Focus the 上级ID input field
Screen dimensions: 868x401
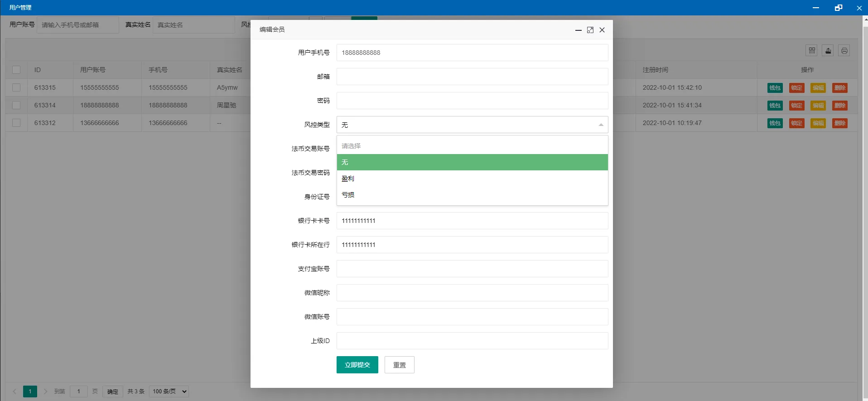click(x=472, y=341)
